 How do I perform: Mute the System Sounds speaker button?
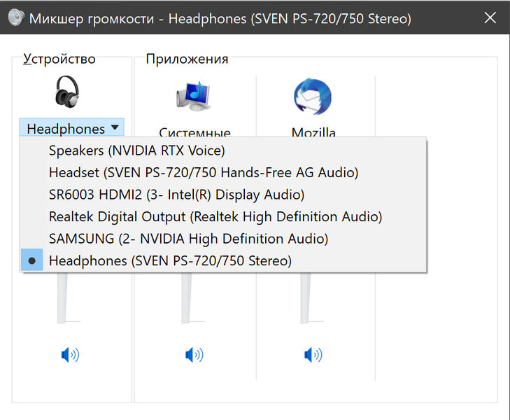(194, 355)
